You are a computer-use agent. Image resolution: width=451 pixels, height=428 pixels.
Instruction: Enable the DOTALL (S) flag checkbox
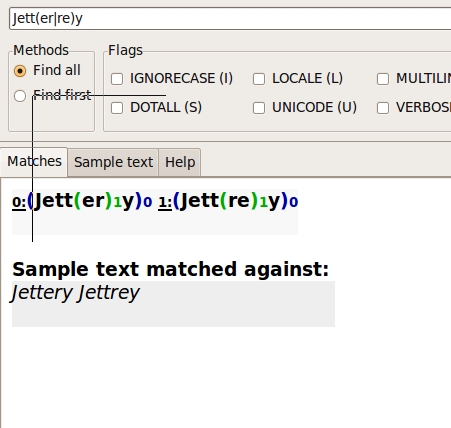coord(117,108)
